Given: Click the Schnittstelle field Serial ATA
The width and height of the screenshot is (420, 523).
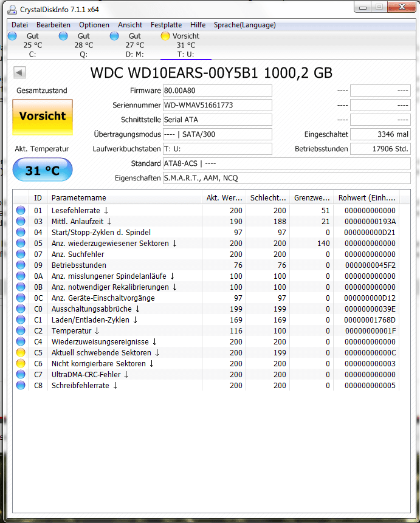Looking at the screenshot, I should coord(218,120).
